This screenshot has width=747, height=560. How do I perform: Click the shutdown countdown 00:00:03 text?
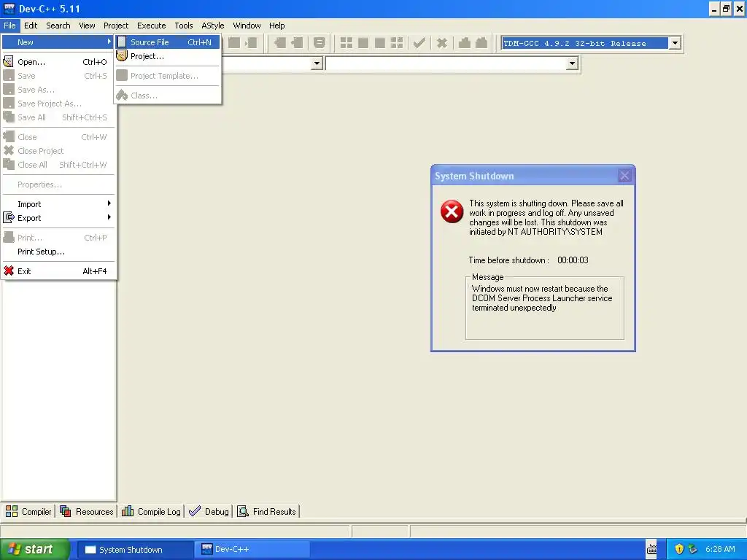(573, 260)
